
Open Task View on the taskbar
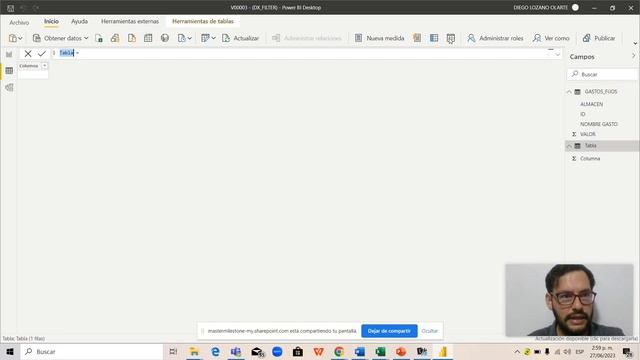(x=173, y=351)
